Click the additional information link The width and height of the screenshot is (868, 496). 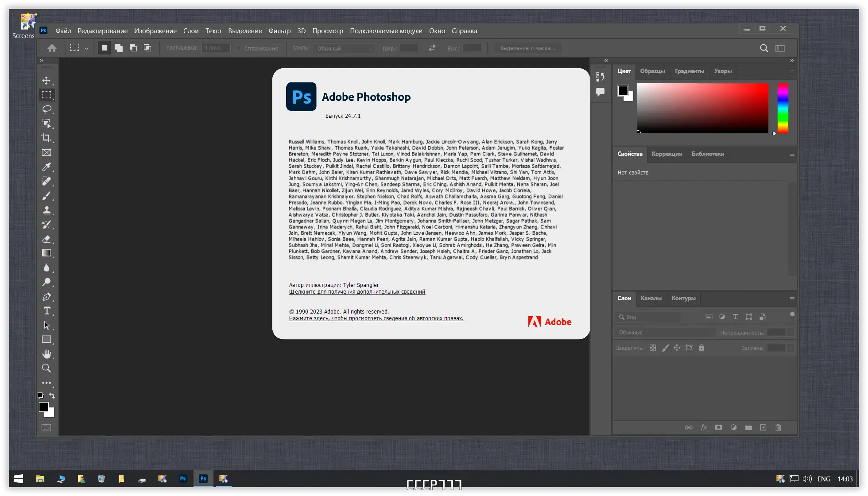click(357, 292)
